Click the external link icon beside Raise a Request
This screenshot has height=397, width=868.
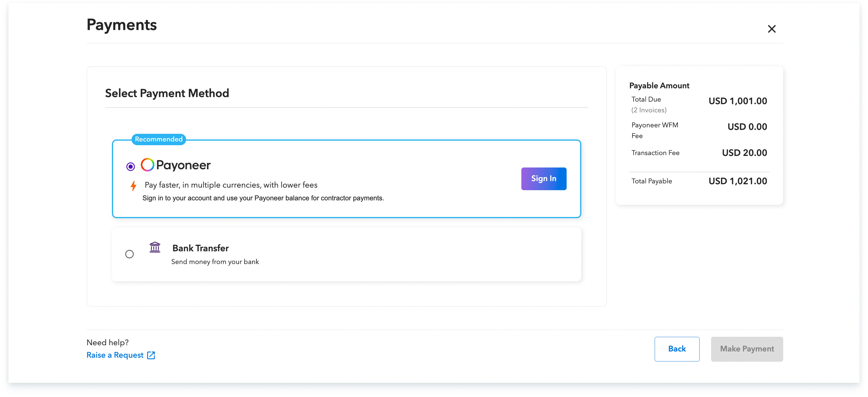pos(151,355)
